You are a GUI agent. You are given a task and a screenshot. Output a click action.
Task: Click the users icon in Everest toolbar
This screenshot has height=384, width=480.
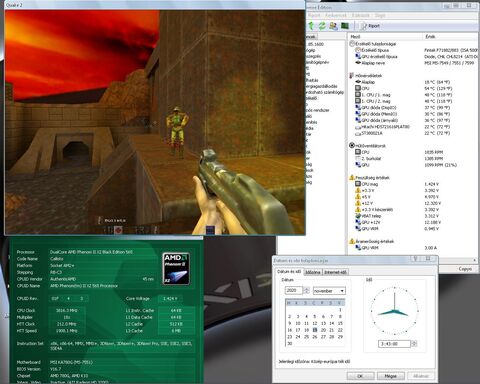[333, 26]
